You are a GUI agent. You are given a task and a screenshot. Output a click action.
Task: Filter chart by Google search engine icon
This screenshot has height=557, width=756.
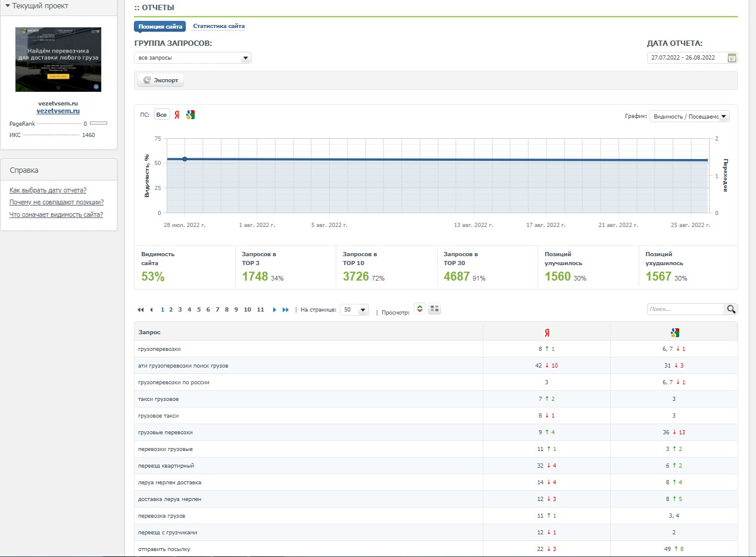190,115
